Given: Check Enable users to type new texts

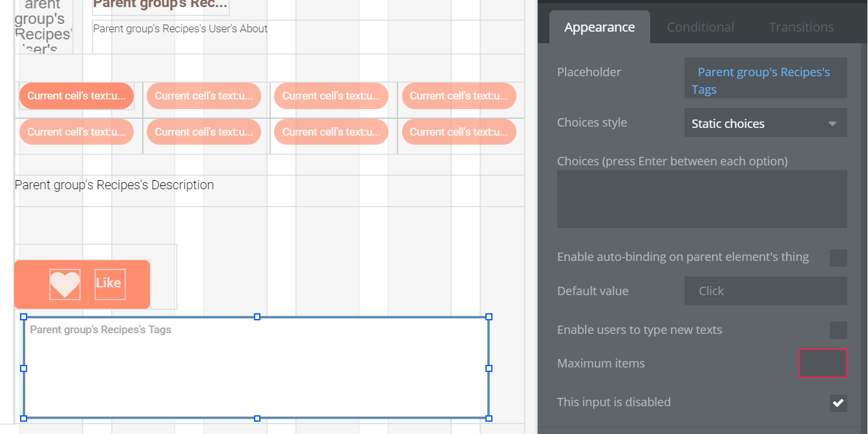Looking at the screenshot, I should tap(838, 330).
